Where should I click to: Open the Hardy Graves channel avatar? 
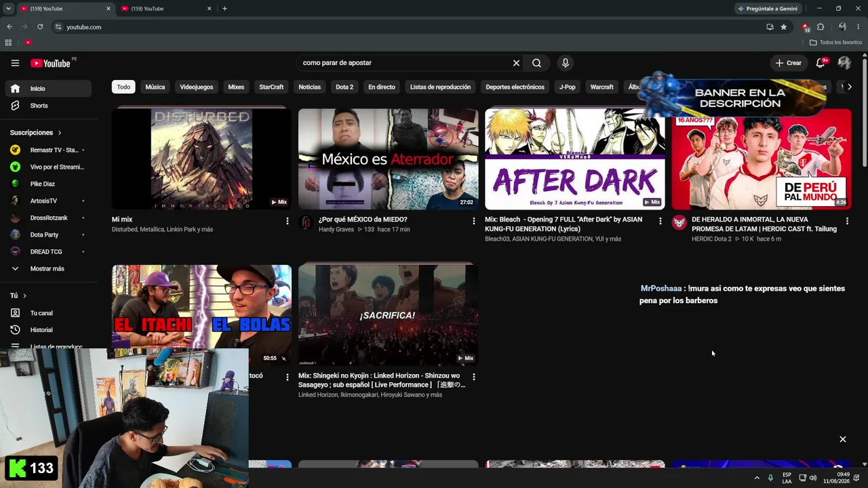pos(306,223)
